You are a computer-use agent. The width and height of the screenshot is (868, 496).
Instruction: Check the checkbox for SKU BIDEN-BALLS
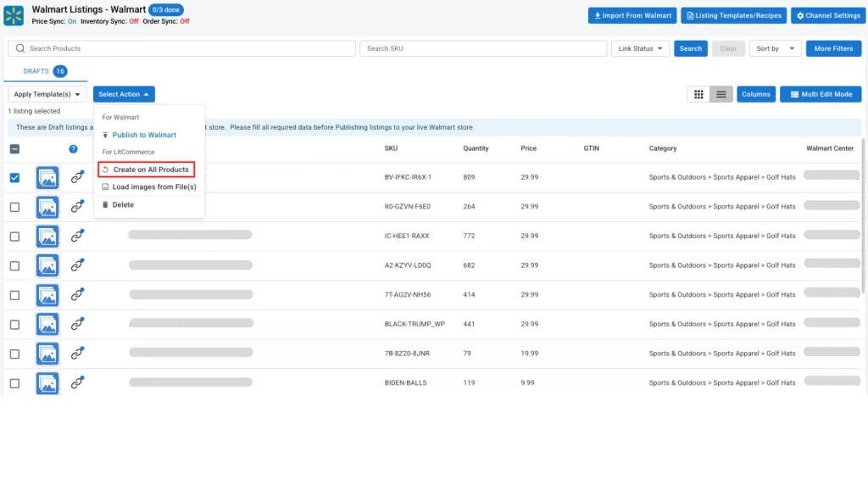click(15, 383)
